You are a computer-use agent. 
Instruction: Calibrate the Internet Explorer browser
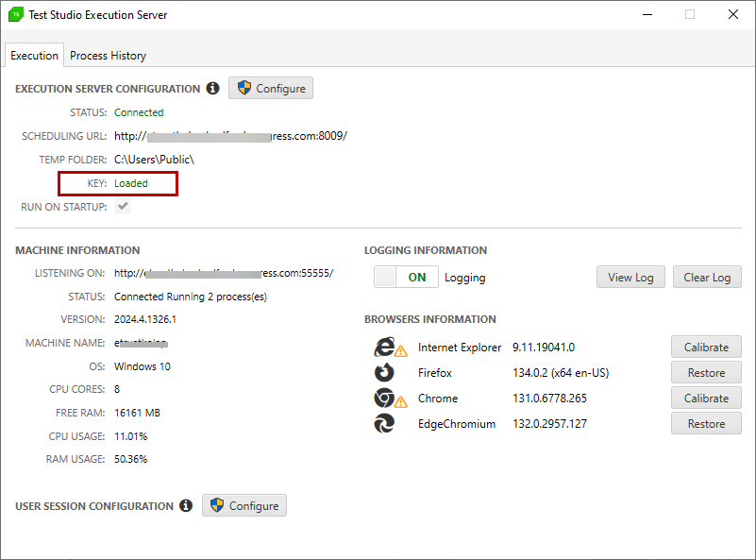706,348
